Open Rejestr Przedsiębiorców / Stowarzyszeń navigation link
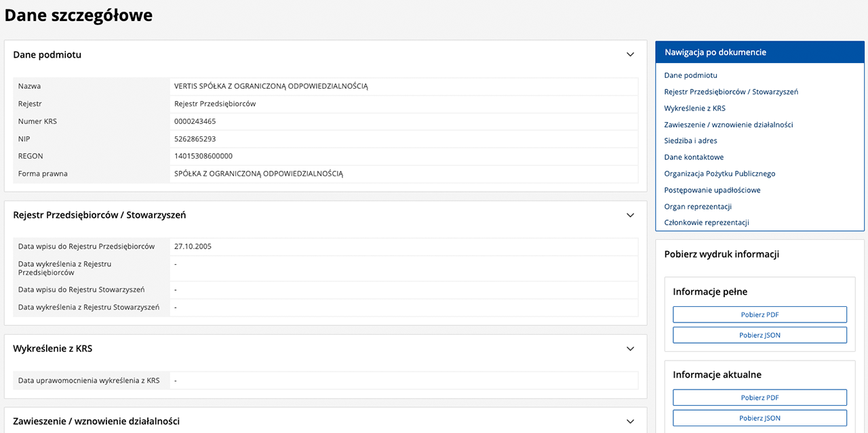 [x=731, y=91]
